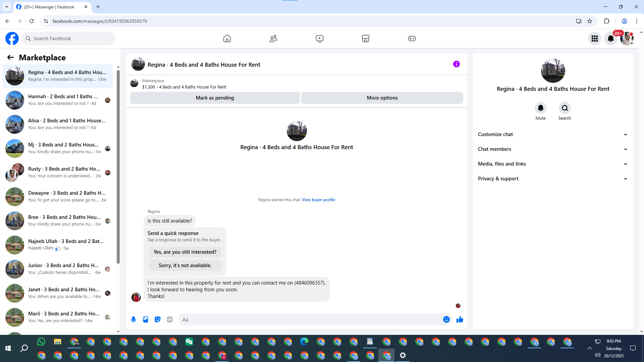Viewport: 644px width, 362px height.
Task: Open Windows taskbar search
Action: (x=24, y=349)
